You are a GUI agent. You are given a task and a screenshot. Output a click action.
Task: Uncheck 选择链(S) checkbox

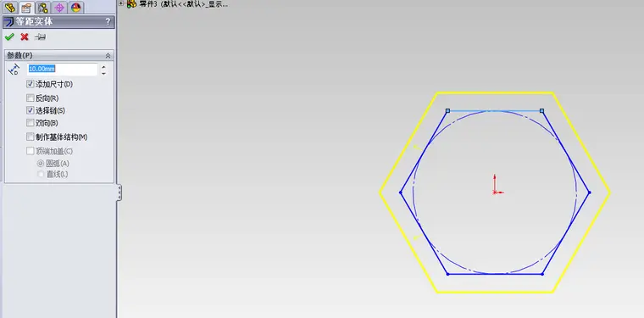tap(30, 110)
